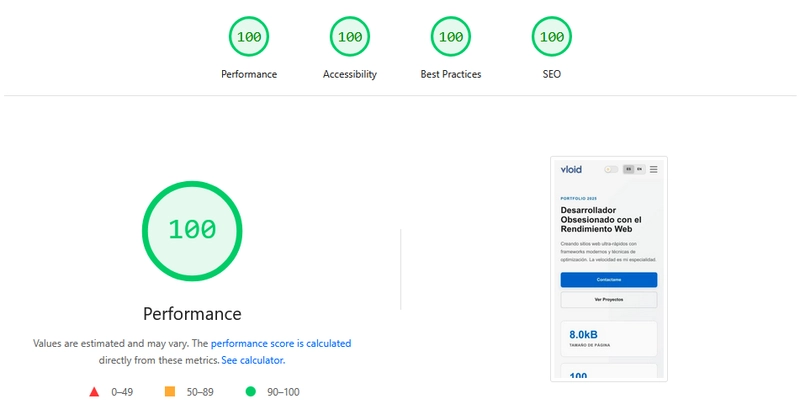Click the '50–89' legend range text
This screenshot has height=411, width=800.
point(200,392)
